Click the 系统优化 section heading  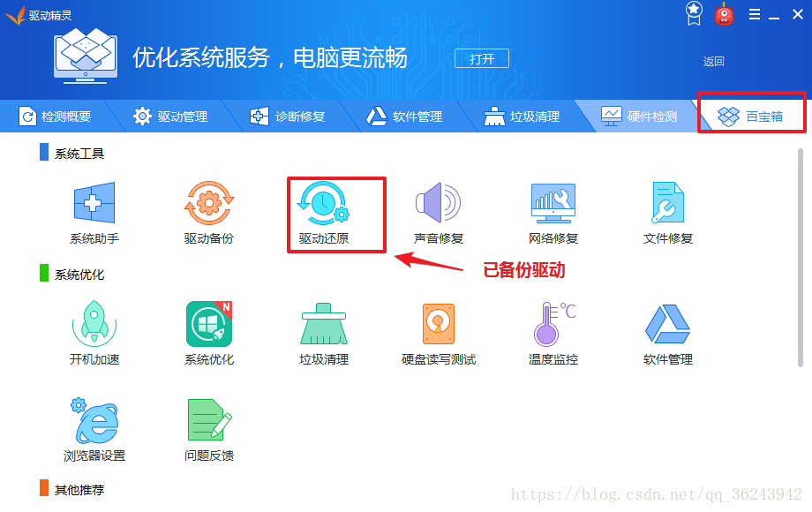click(x=79, y=275)
